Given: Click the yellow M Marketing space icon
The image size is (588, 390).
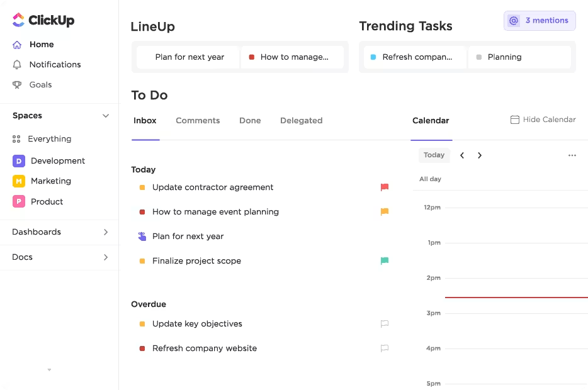Looking at the screenshot, I should (x=19, y=181).
